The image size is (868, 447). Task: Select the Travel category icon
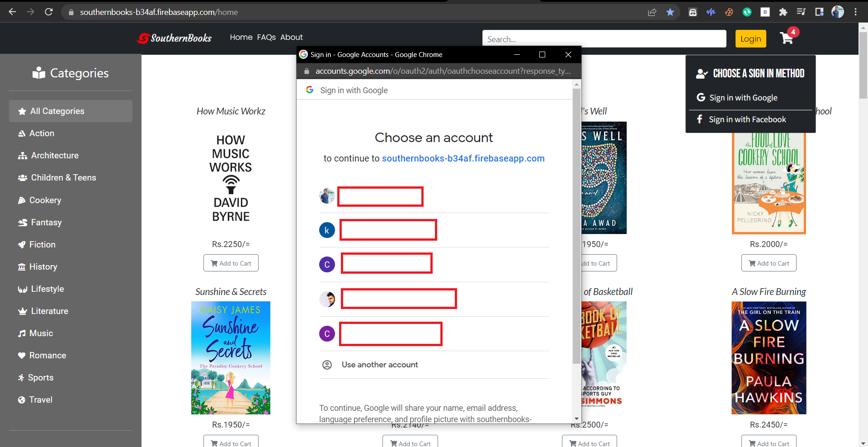coord(21,399)
